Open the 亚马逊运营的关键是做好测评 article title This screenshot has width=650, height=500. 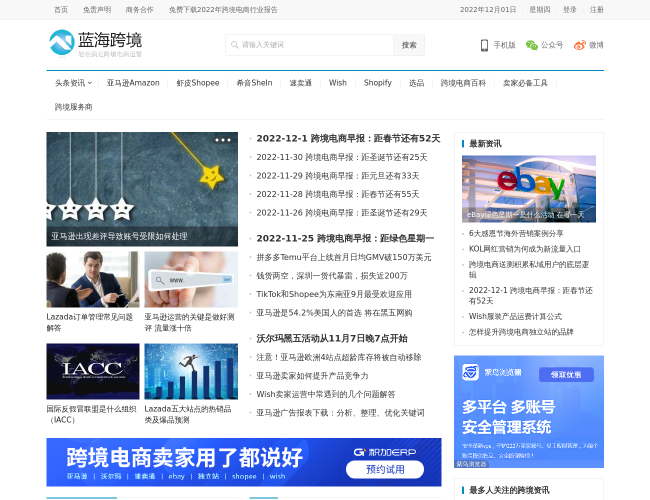(189, 322)
